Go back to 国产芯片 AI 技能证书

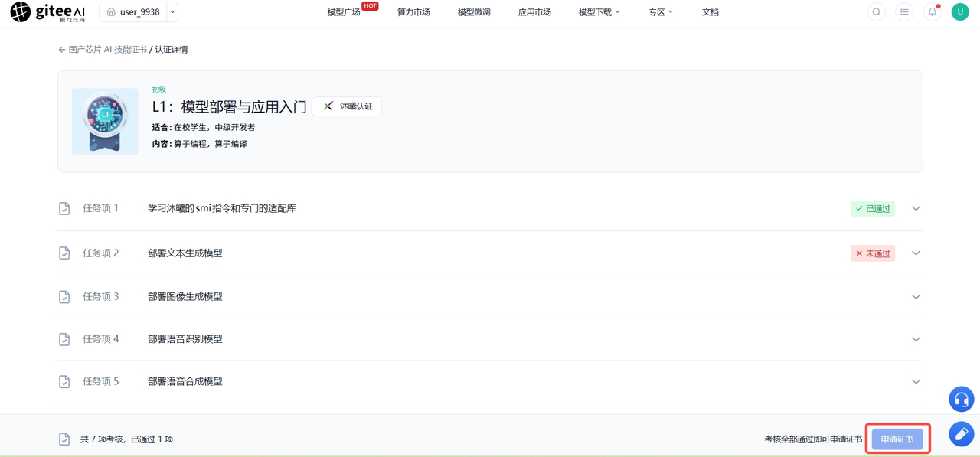tap(107, 50)
